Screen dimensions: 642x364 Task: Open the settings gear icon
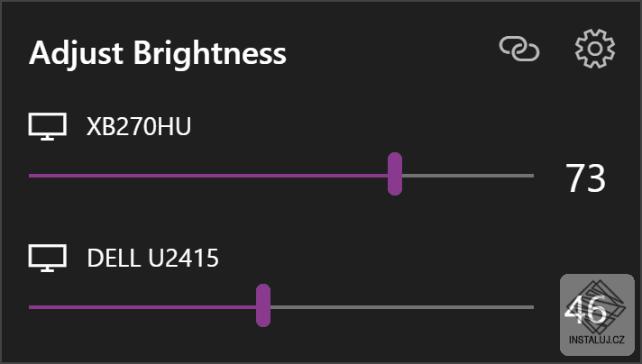(x=595, y=50)
